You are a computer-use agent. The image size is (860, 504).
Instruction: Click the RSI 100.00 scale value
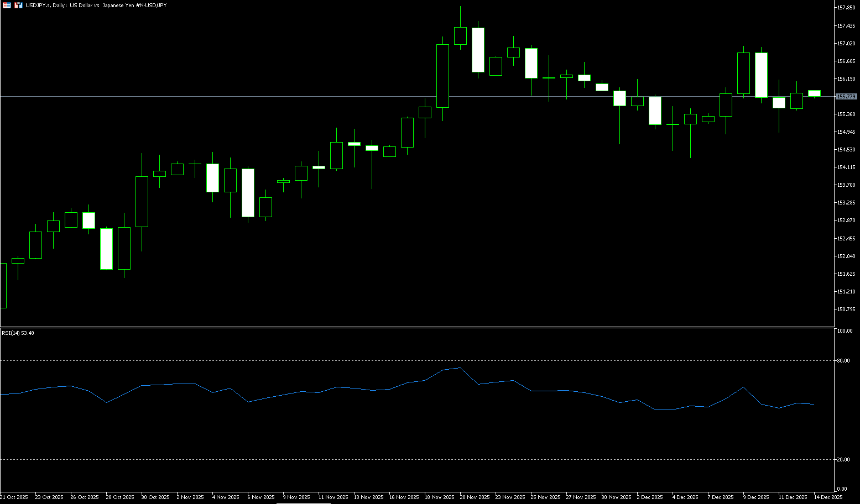[x=845, y=331]
